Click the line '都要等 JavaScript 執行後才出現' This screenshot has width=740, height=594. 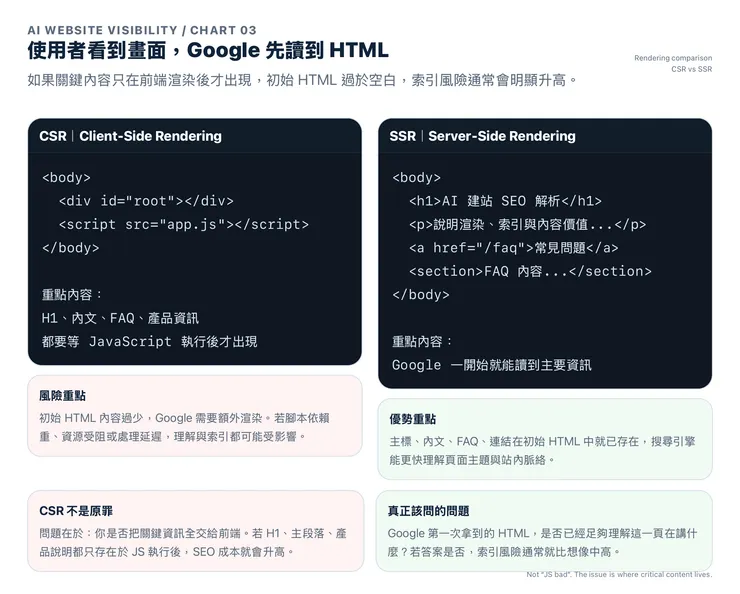[x=150, y=342]
